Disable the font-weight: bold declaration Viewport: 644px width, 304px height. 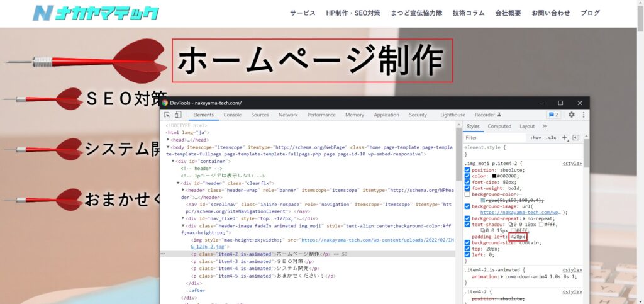point(467,188)
